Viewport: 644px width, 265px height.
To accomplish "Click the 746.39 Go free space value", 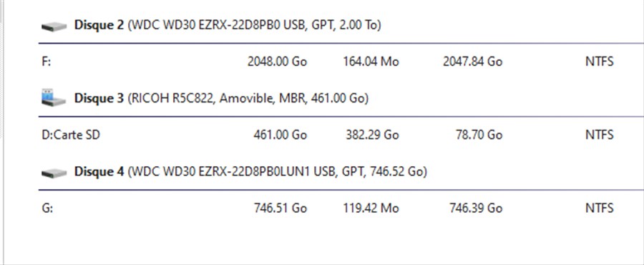I will (476, 208).
